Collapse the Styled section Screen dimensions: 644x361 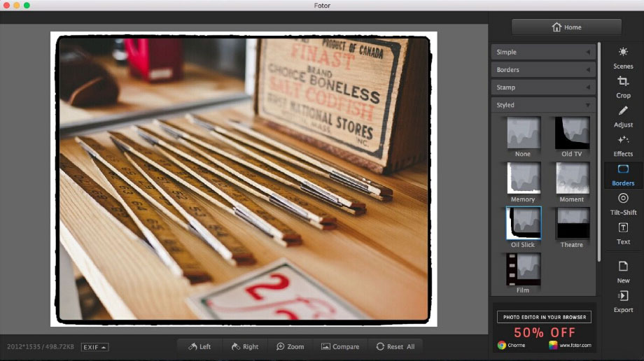543,105
